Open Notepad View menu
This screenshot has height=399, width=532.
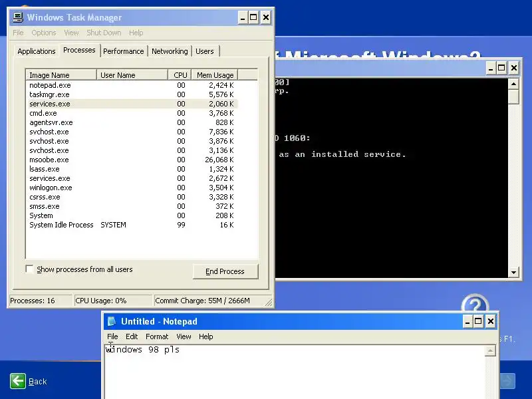[x=184, y=336]
